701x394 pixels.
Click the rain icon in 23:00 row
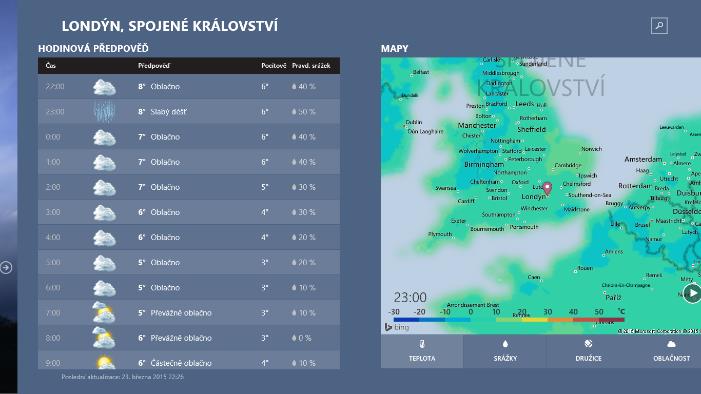coord(104,112)
